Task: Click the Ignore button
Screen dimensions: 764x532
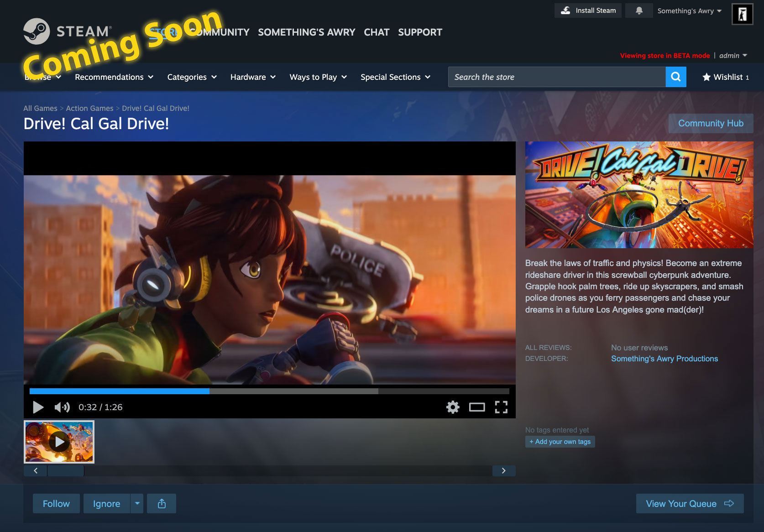Action: [107, 504]
